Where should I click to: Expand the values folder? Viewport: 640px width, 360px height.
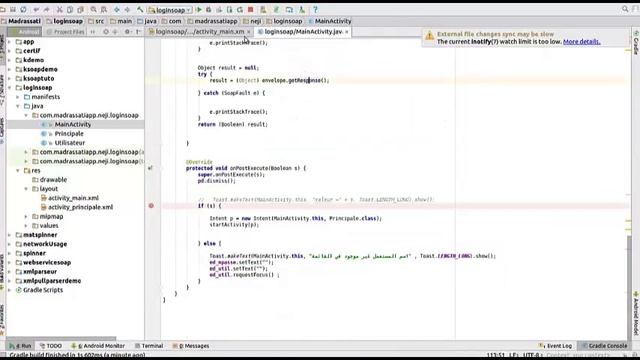[x=26, y=226]
